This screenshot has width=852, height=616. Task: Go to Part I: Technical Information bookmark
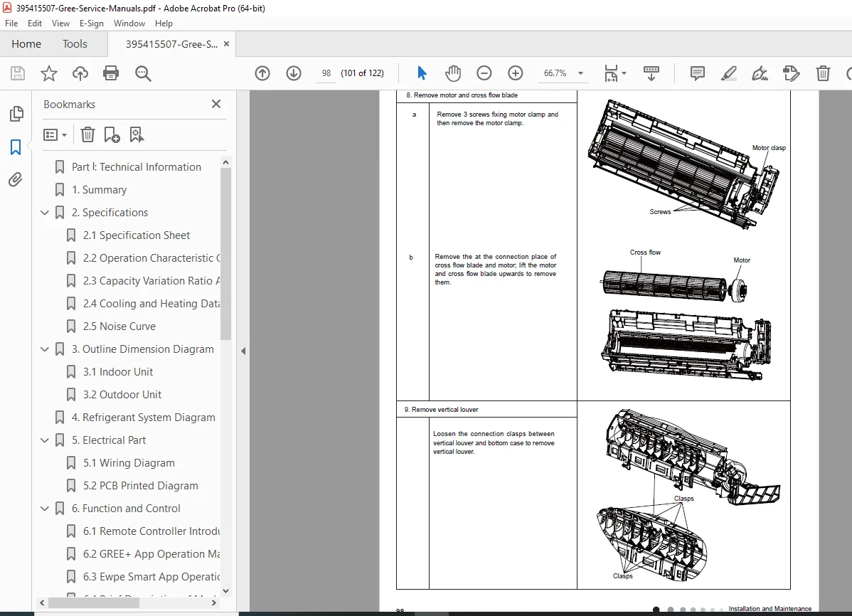pos(137,167)
